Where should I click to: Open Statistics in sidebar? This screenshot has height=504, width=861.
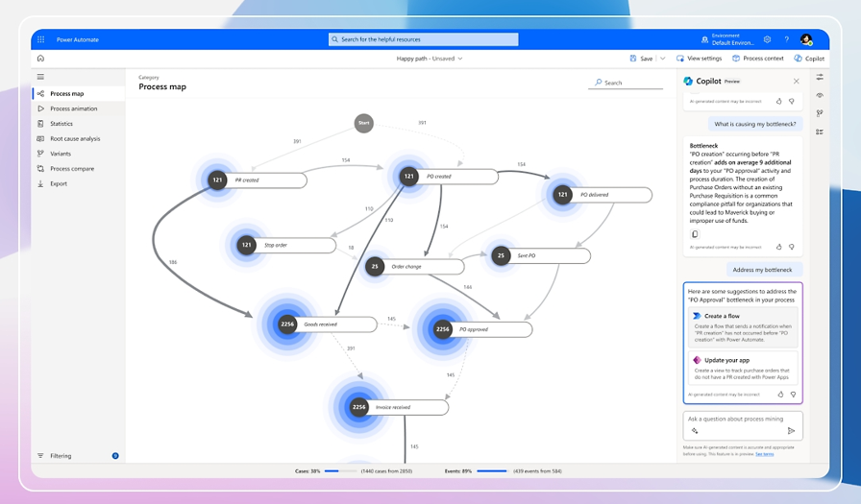(x=79, y=124)
